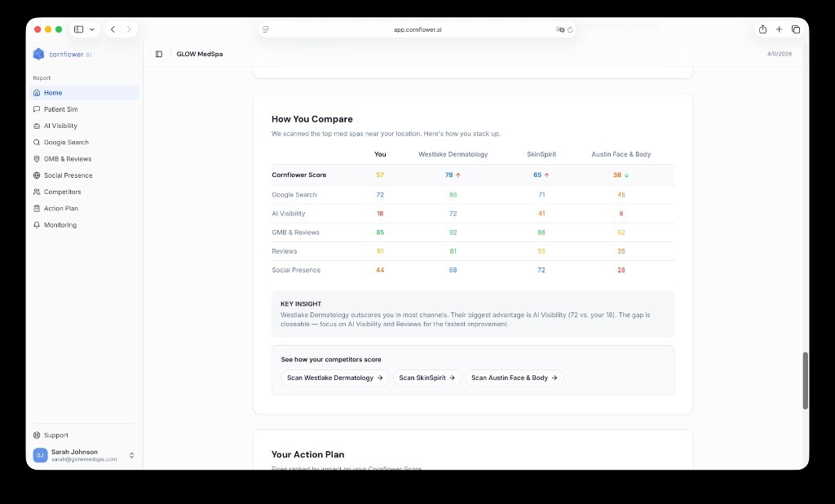Open the browser toolbar options dropdown arrow
835x504 pixels.
pos(91,29)
